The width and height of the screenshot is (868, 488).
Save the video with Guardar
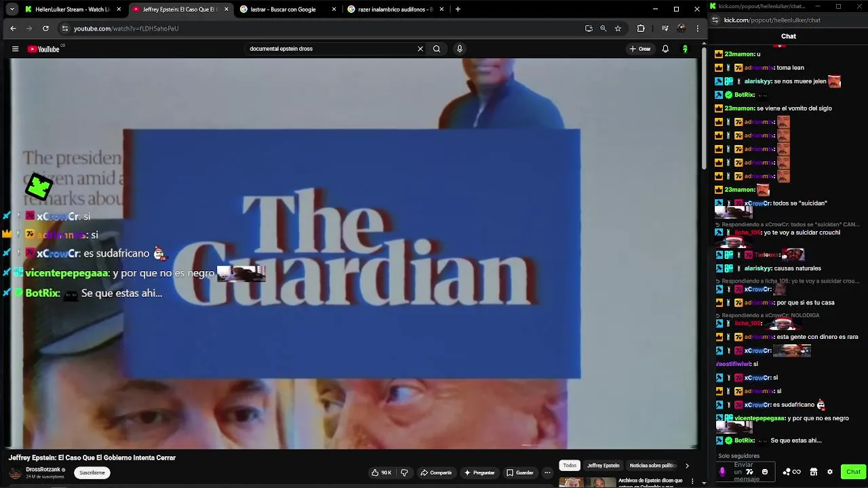click(520, 472)
